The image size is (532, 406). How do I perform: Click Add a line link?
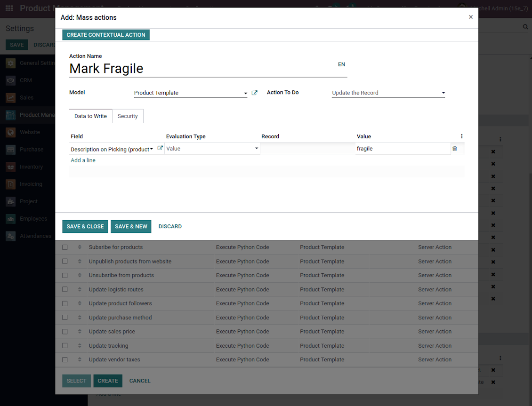coord(83,160)
